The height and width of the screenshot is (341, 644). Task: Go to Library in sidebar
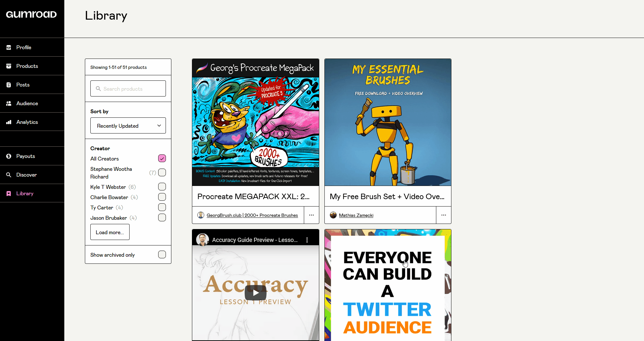click(x=32, y=193)
